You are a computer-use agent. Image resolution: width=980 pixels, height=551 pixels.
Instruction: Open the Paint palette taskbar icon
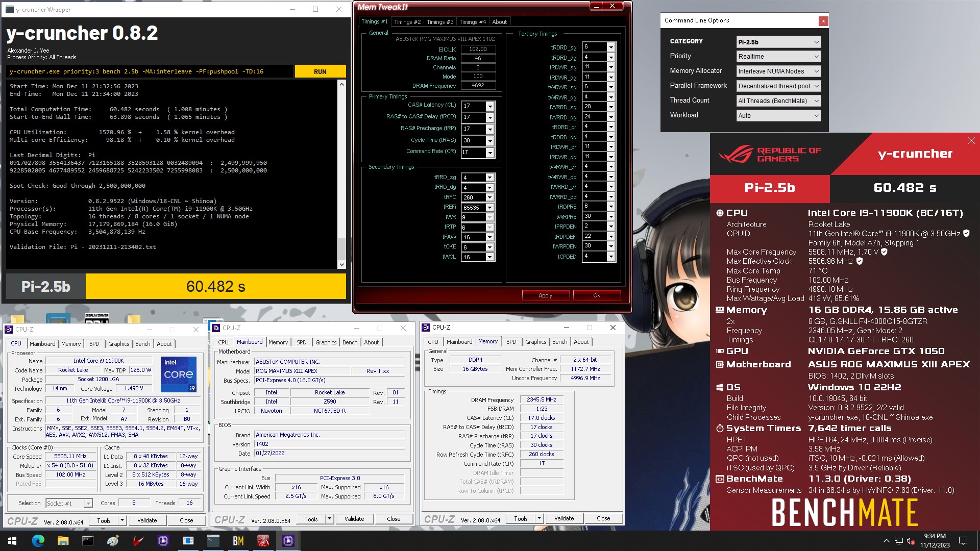point(113,540)
